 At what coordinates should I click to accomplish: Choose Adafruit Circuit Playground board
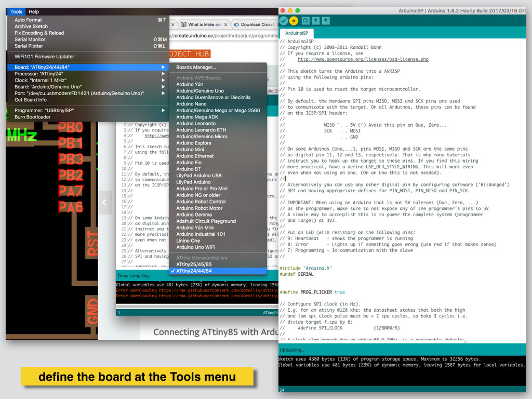218,221
